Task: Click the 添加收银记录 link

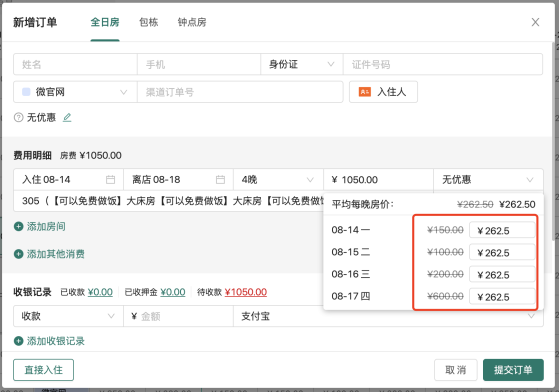Action: coord(56,341)
